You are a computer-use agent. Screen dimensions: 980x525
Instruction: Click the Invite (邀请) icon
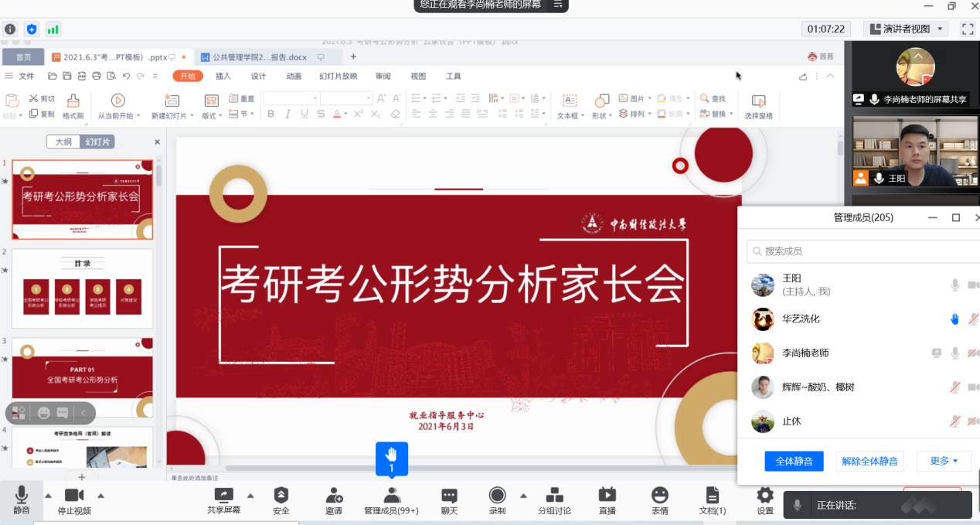tap(334, 496)
